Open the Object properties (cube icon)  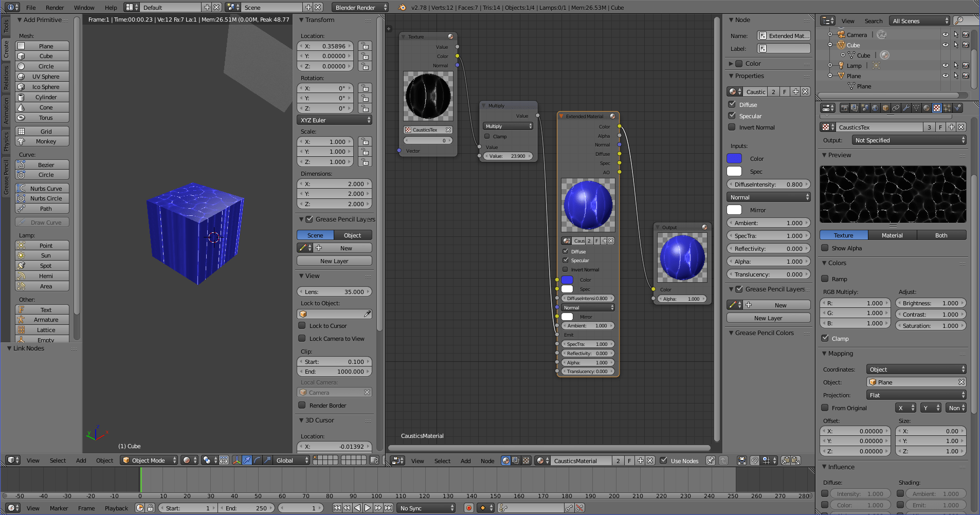885,108
